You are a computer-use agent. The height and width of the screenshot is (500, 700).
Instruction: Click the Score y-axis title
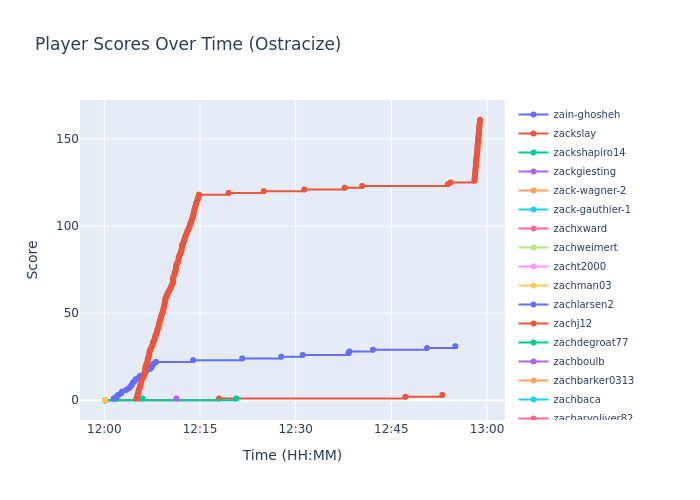[33, 259]
